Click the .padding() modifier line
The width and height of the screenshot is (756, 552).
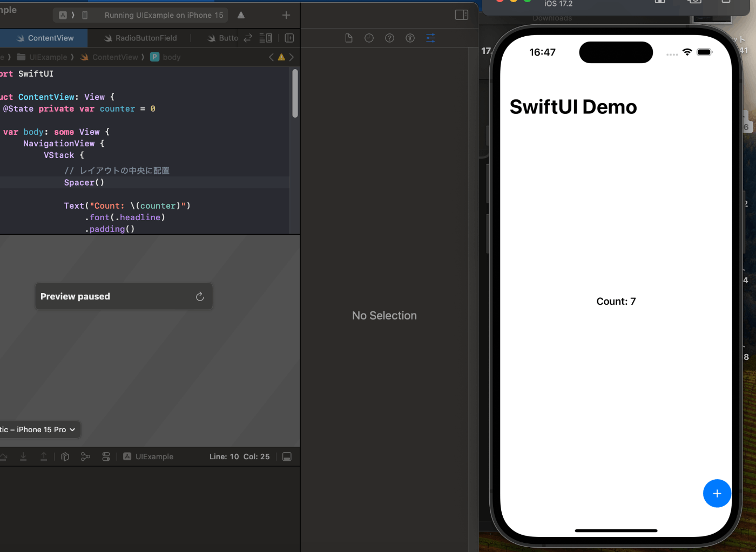[110, 229]
